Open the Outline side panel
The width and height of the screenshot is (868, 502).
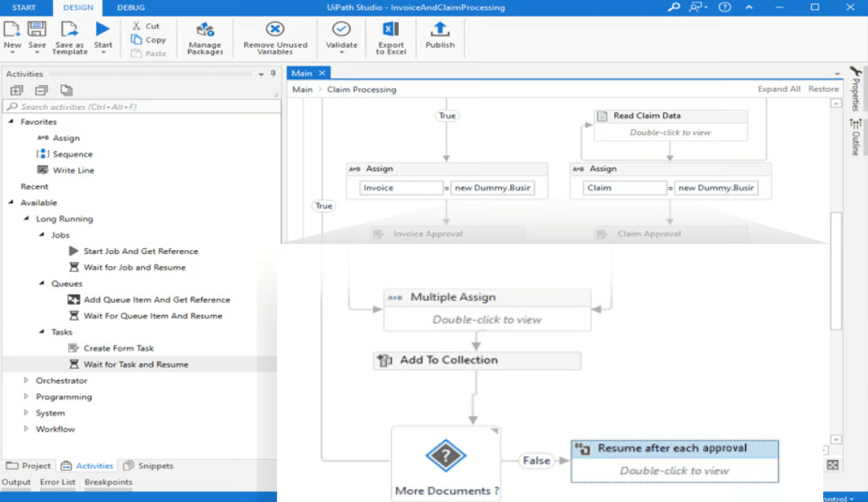click(x=856, y=137)
